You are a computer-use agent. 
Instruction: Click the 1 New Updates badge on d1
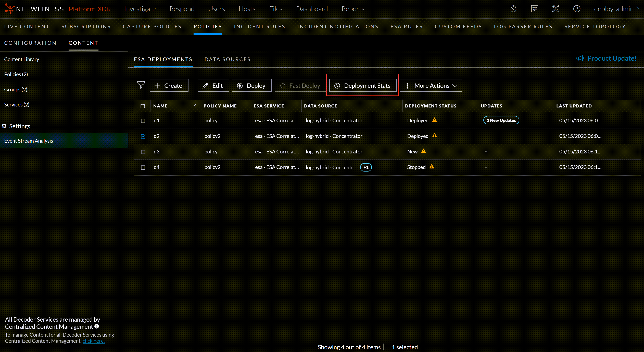point(501,120)
